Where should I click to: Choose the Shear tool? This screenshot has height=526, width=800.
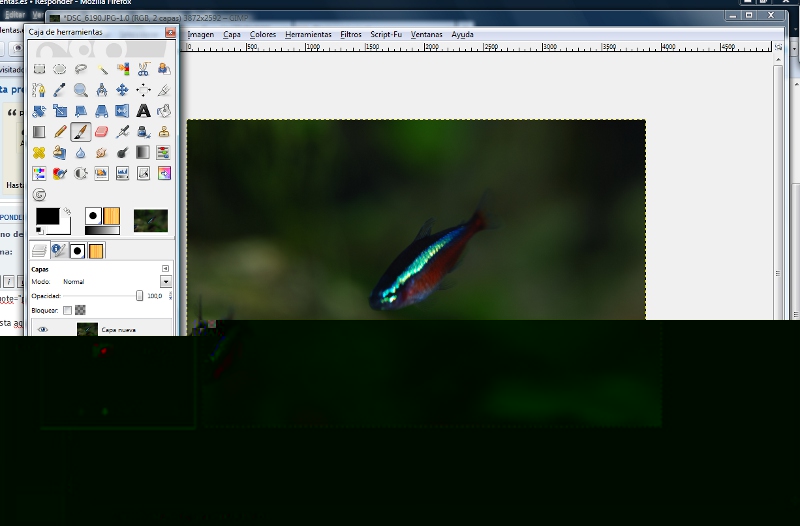81,111
